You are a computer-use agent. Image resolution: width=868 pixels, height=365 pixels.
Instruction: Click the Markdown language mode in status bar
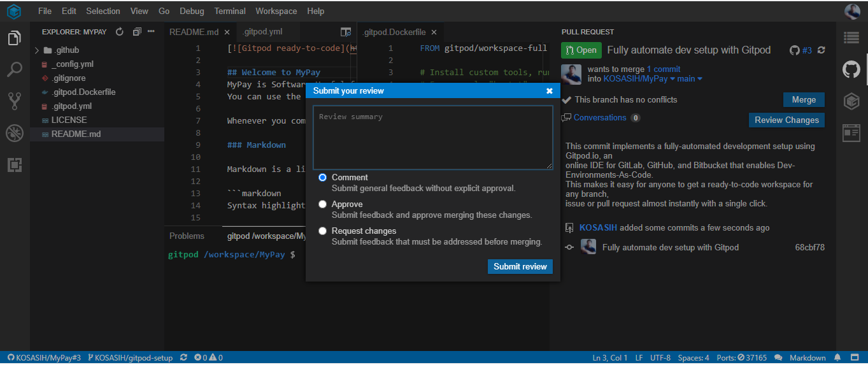[x=808, y=358]
